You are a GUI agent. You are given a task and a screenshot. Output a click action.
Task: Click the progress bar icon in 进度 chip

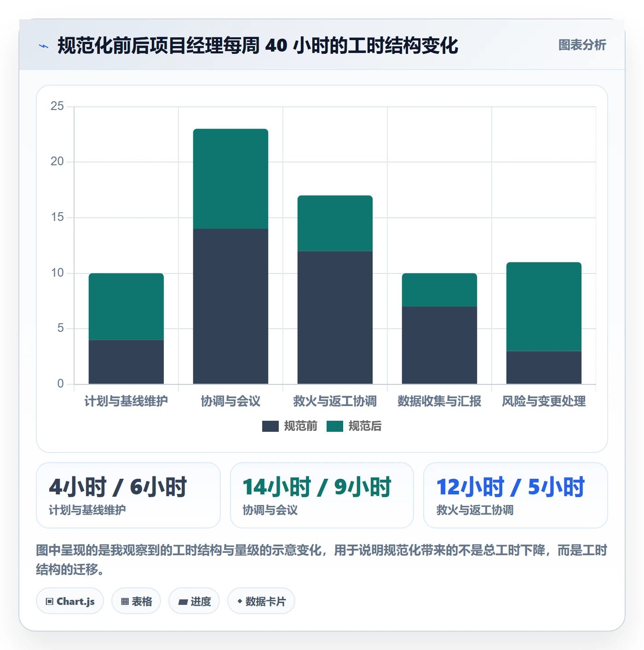[x=183, y=602]
